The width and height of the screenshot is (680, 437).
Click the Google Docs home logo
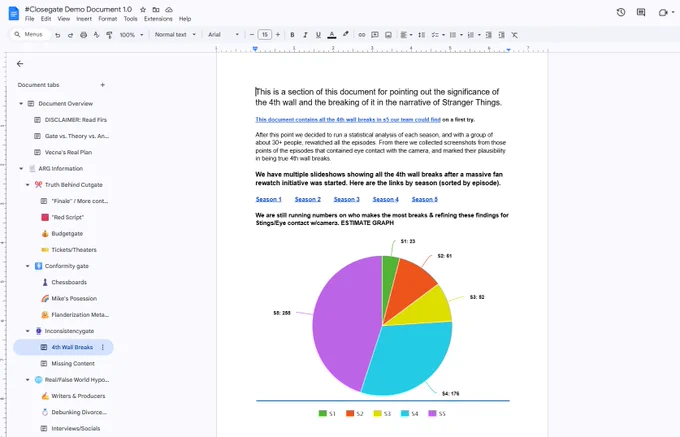click(13, 13)
